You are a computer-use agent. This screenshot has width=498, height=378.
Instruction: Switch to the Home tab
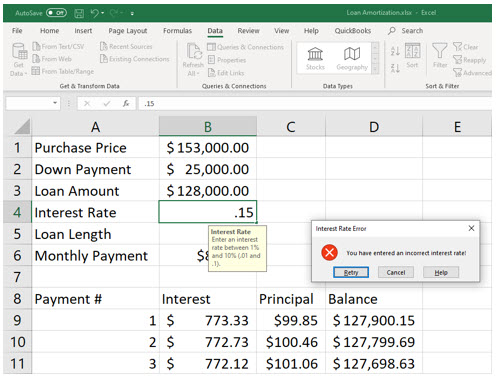coord(49,31)
